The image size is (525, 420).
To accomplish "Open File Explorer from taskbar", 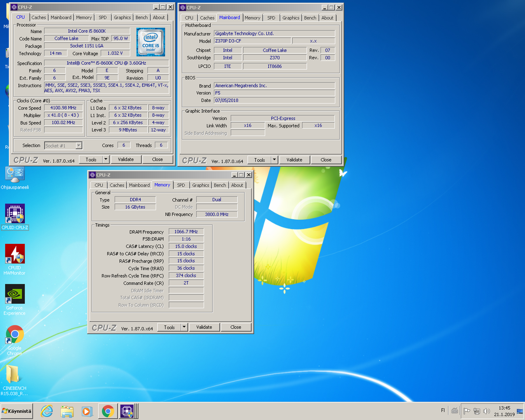I will pyautogui.click(x=67, y=411).
